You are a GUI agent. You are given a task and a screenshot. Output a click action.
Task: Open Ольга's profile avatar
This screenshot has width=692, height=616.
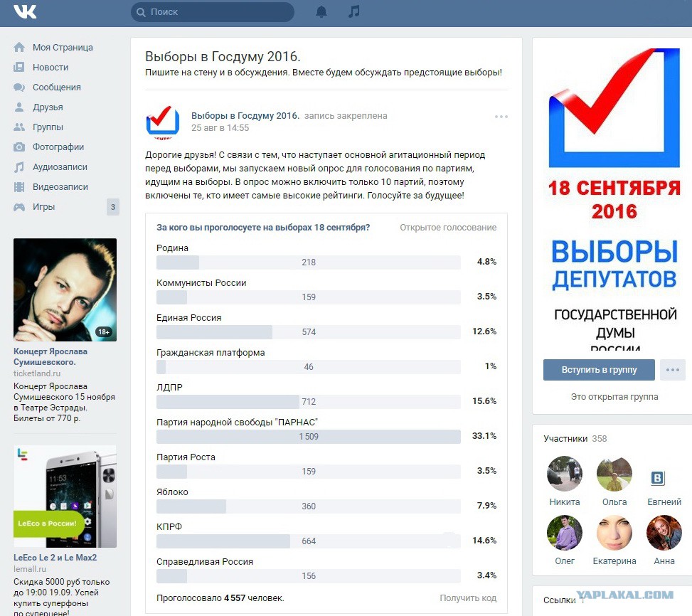tap(614, 474)
